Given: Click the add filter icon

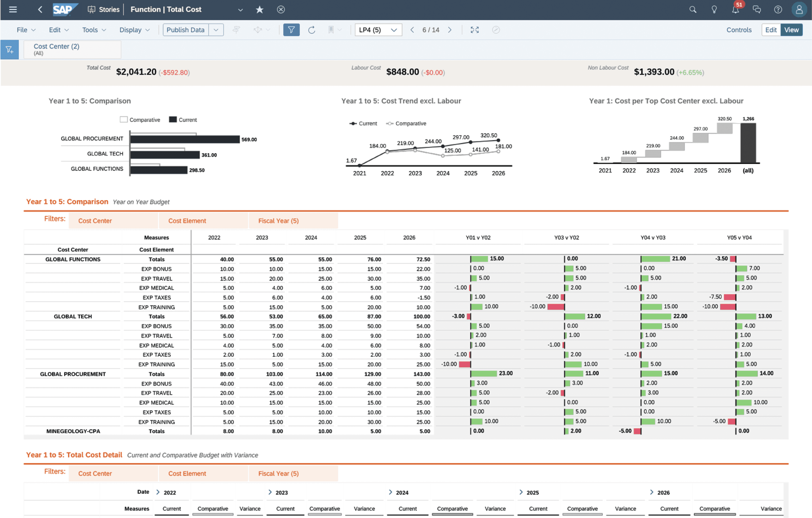Looking at the screenshot, I should point(9,50).
